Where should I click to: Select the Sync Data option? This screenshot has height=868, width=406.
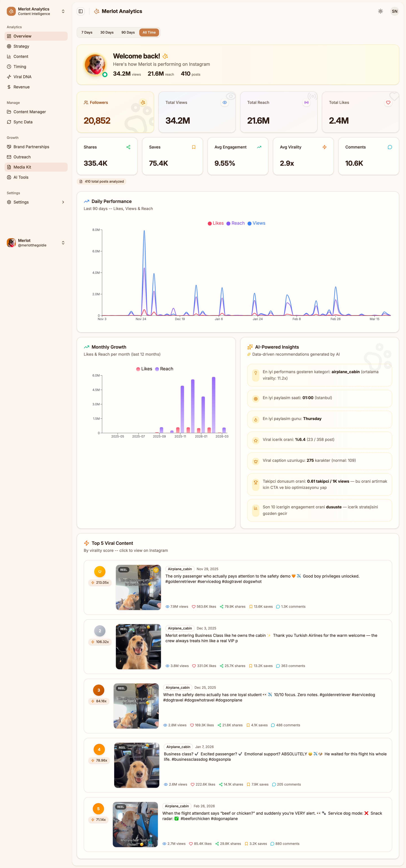23,122
